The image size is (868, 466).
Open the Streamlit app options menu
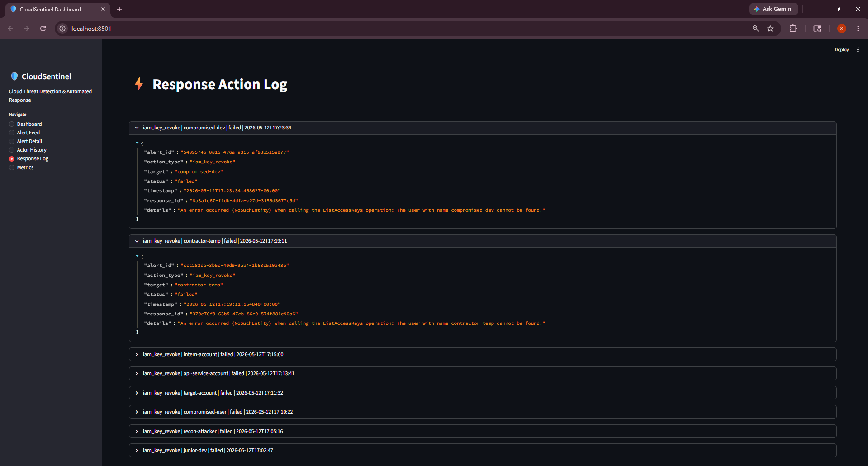pyautogui.click(x=858, y=50)
